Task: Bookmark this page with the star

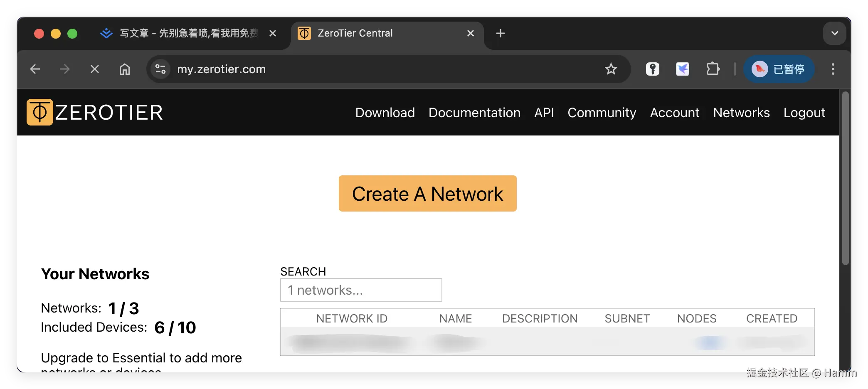Action: tap(611, 69)
